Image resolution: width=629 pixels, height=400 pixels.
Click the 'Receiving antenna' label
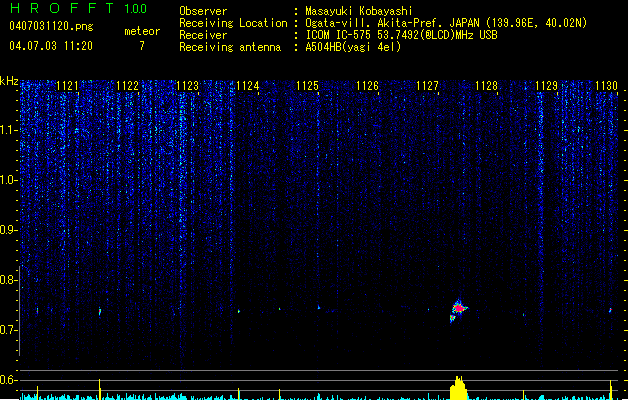(x=230, y=47)
